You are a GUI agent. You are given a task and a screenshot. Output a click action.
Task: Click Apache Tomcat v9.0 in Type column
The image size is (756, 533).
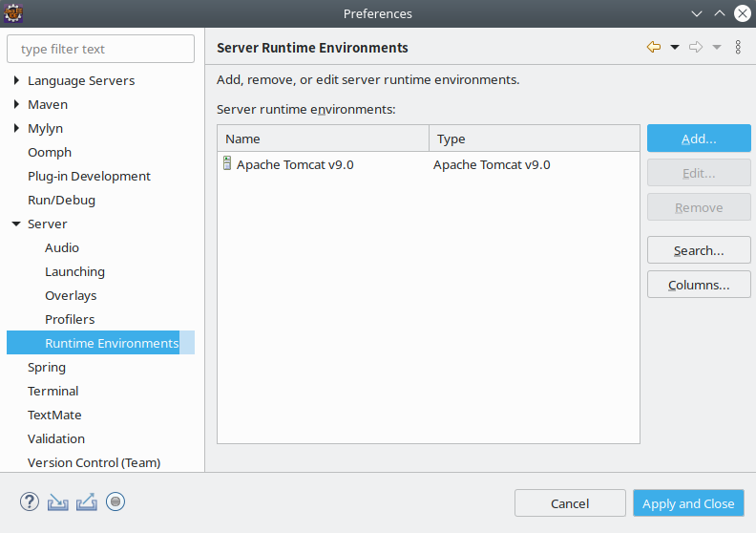(x=492, y=164)
